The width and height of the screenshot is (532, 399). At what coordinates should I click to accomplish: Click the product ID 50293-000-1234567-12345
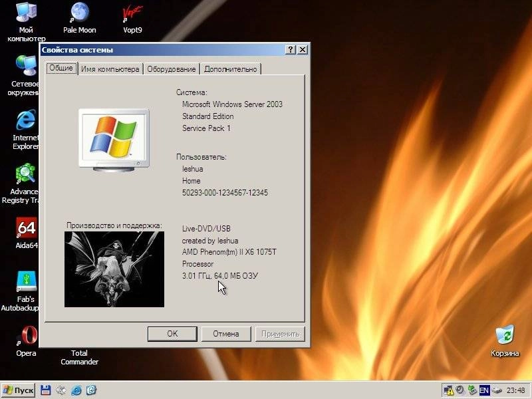tap(225, 193)
